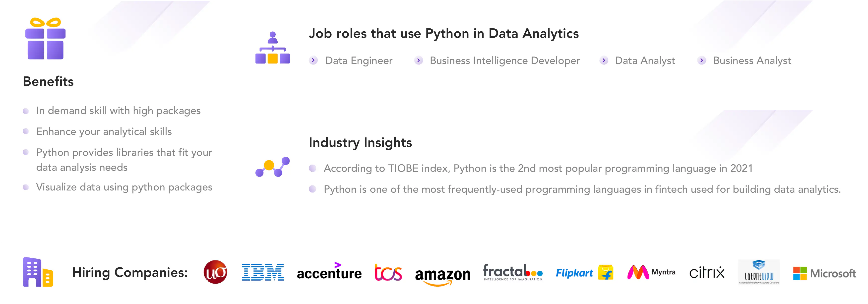
Task: Click the purple gift box Benefits icon
Action: [46, 39]
